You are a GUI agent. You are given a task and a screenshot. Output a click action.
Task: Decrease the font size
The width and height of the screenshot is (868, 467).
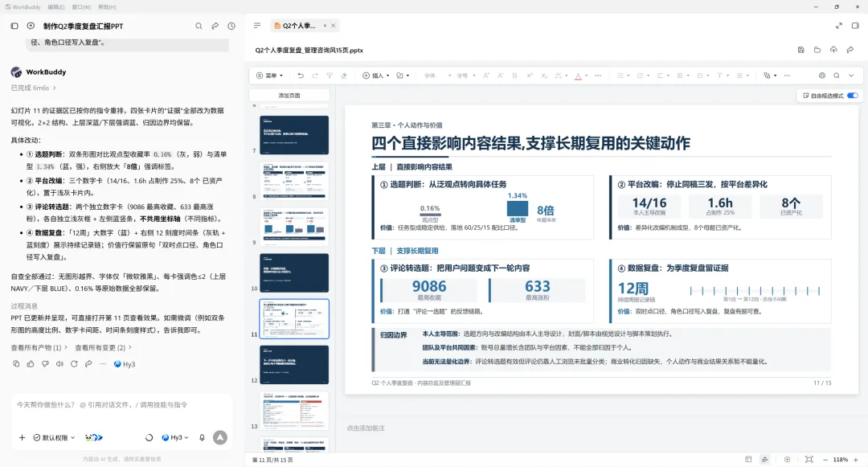click(x=501, y=76)
